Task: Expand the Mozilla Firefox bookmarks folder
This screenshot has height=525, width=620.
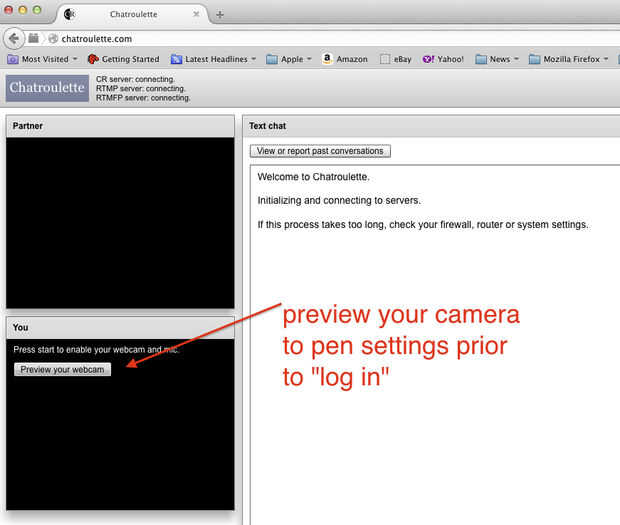Action: click(569, 59)
